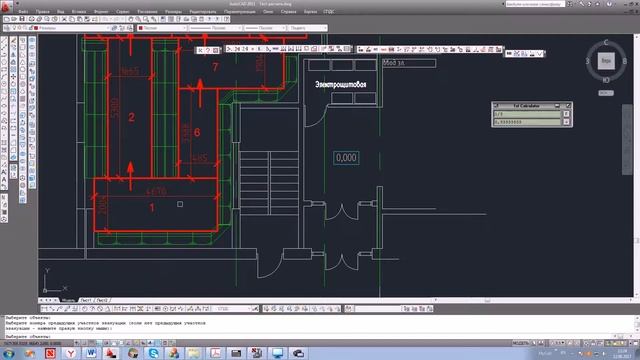Click the Windows Start button
640x360 pixels.
pyautogui.click(x=8, y=353)
